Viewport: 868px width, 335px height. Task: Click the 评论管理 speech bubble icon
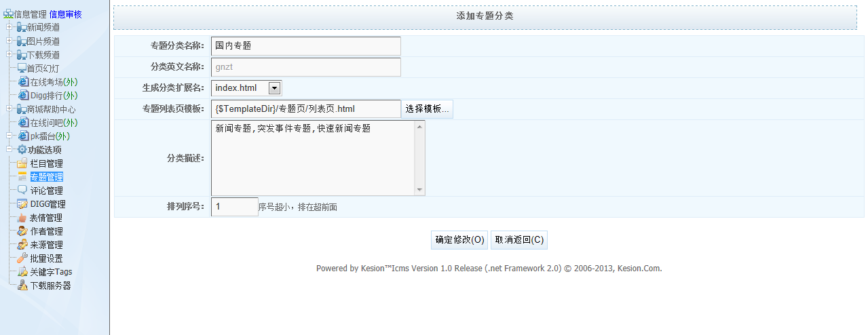22,191
